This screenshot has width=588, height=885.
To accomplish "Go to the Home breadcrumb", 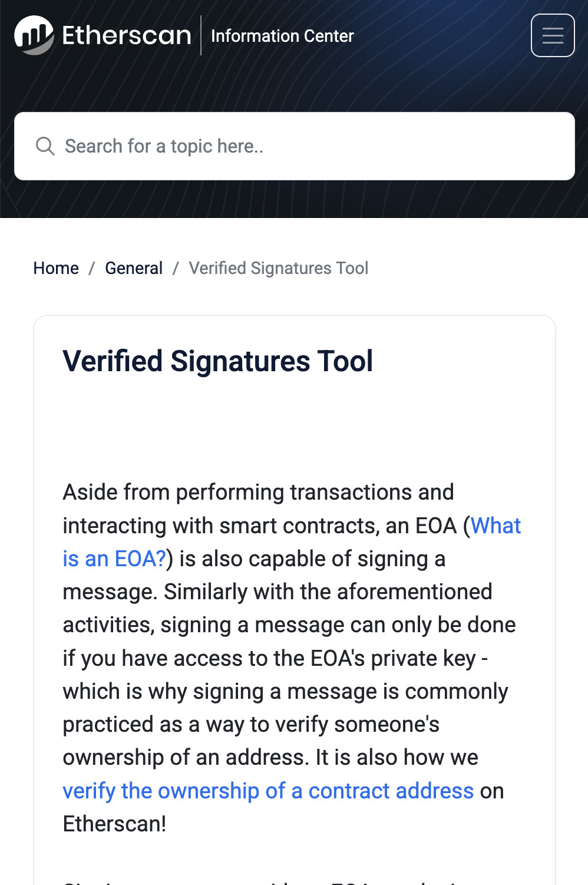I will pyautogui.click(x=56, y=268).
